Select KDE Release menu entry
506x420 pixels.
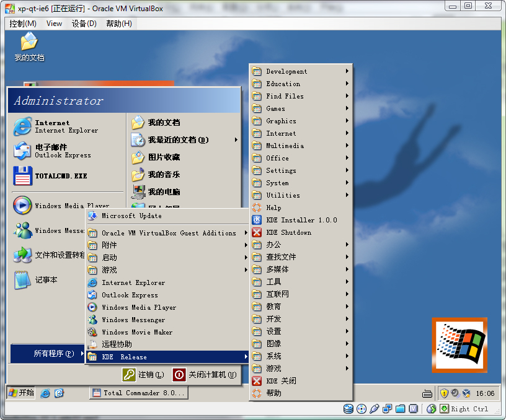[167, 357]
